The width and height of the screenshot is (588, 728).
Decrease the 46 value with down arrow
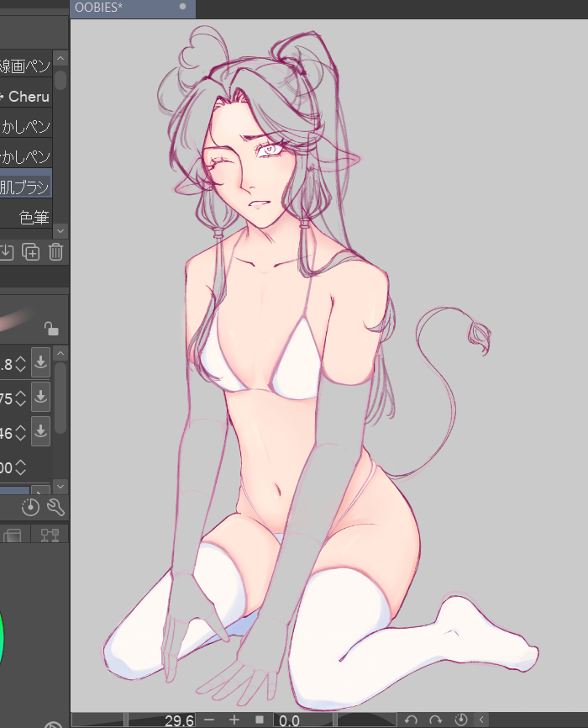coord(20,437)
